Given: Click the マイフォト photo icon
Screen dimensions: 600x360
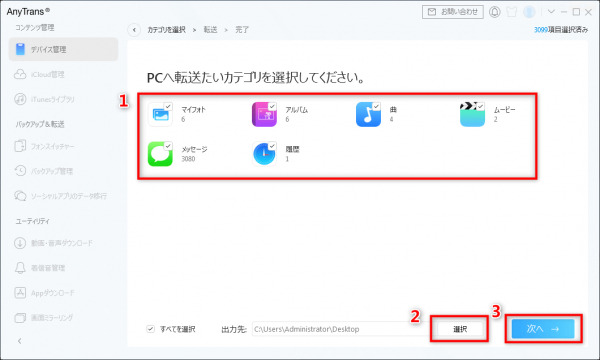Looking at the screenshot, I should 160,114.
